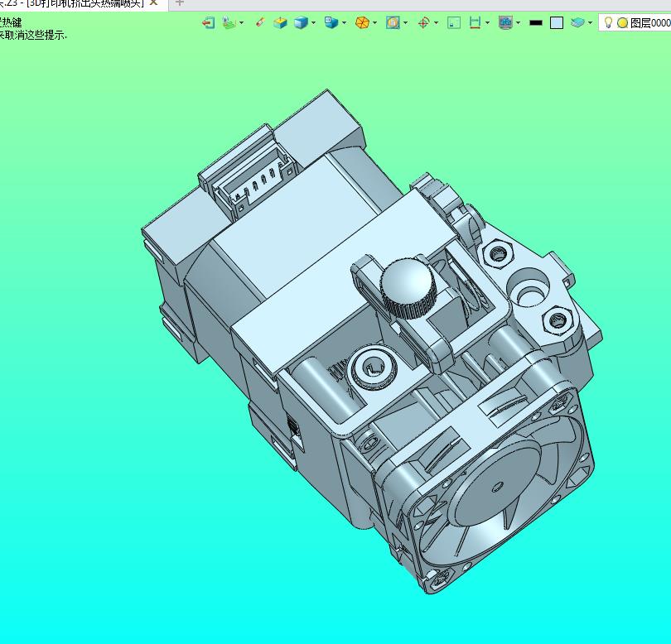The width and height of the screenshot is (671, 644).
Task: Click the orange polygon mesh icon
Action: click(x=362, y=22)
